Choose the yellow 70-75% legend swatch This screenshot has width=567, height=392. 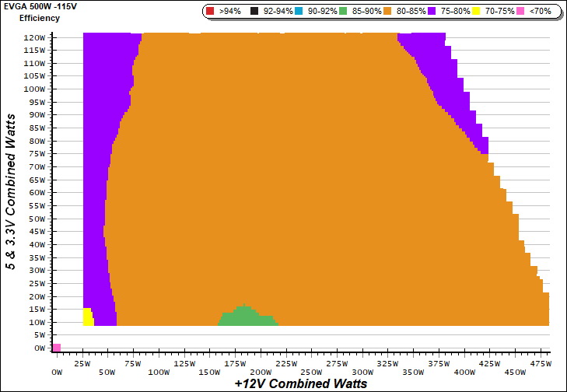477,12
